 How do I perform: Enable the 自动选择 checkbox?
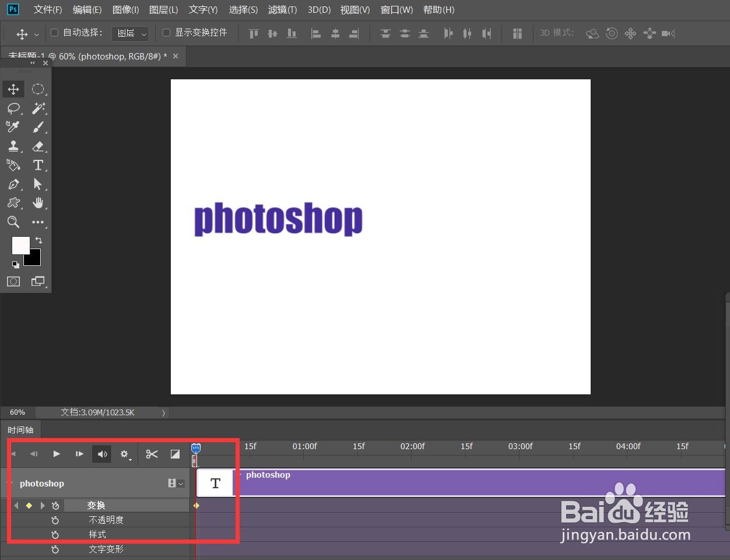coord(55,33)
